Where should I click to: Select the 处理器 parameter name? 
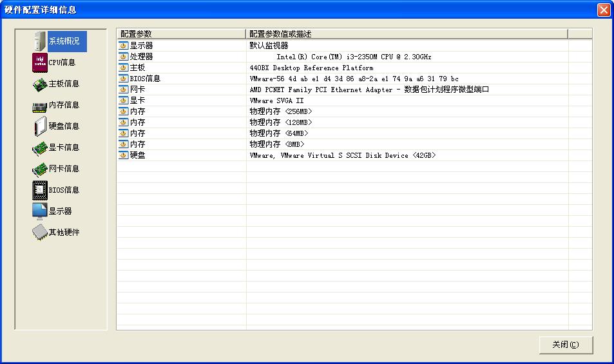coord(141,57)
